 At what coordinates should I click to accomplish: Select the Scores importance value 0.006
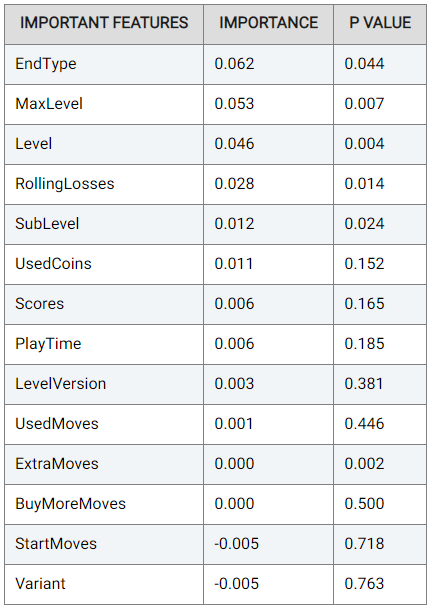pyautogui.click(x=234, y=304)
